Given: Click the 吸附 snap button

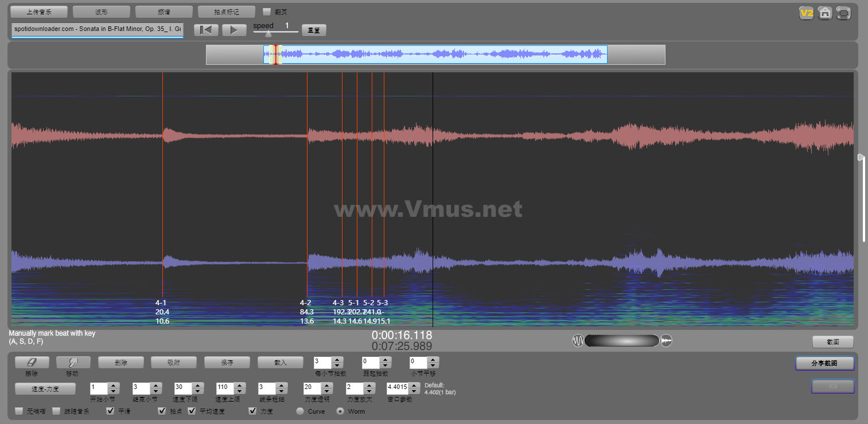Looking at the screenshot, I should (x=174, y=363).
